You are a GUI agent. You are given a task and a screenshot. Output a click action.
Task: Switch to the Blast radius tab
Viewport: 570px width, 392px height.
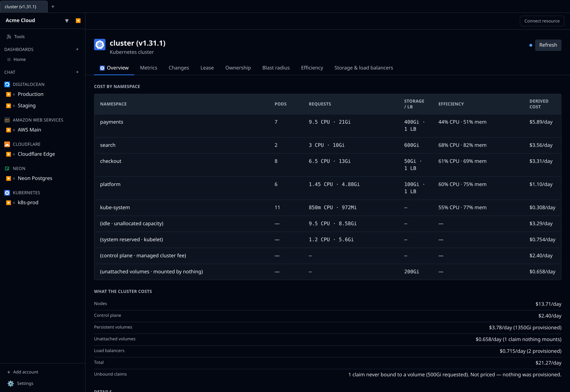pyautogui.click(x=276, y=68)
